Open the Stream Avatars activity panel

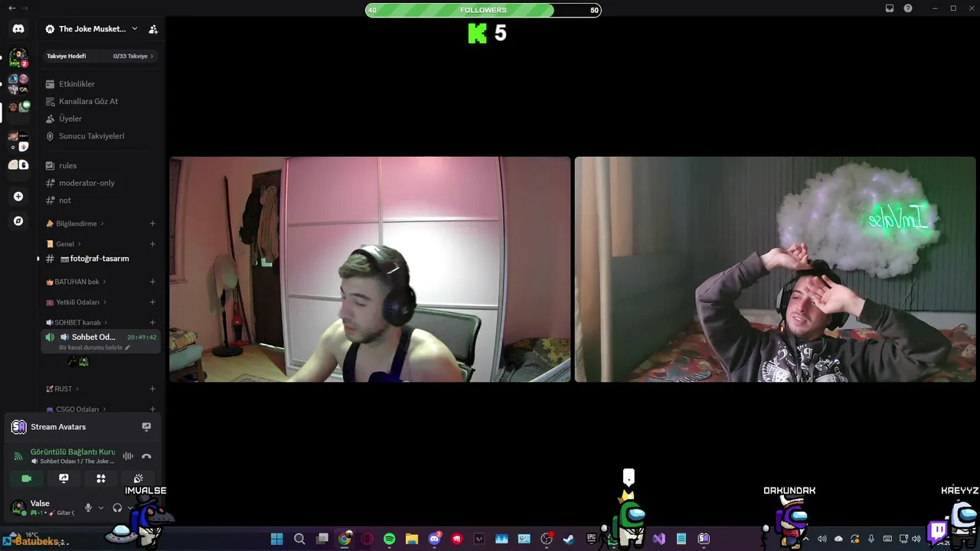tap(82, 427)
